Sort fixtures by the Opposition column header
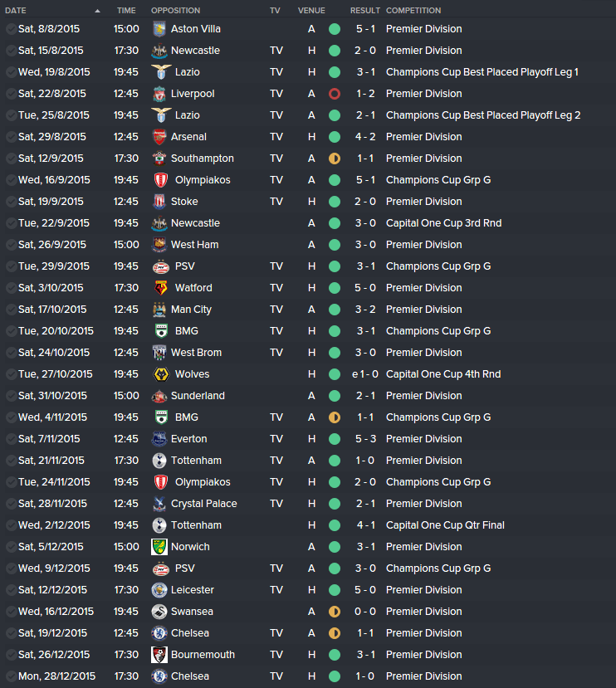 click(x=176, y=11)
